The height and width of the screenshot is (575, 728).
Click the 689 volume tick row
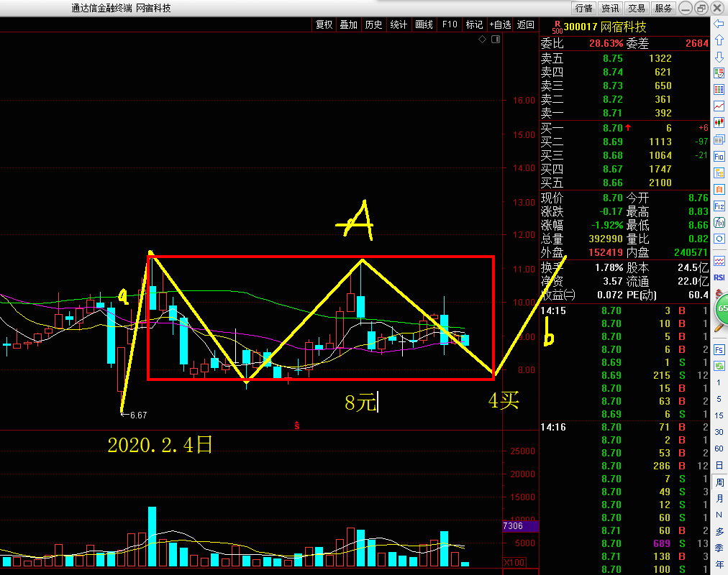624,543
